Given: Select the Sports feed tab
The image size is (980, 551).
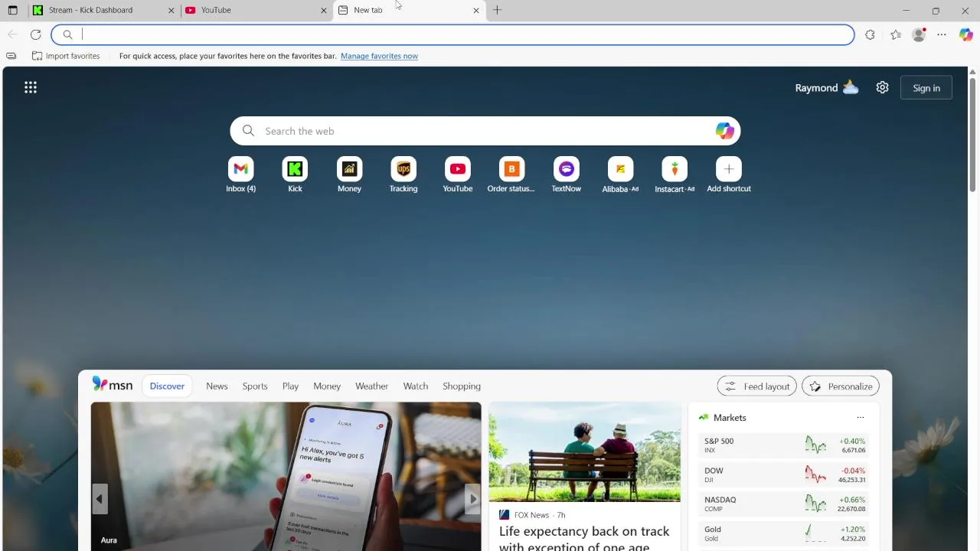Looking at the screenshot, I should tap(255, 386).
